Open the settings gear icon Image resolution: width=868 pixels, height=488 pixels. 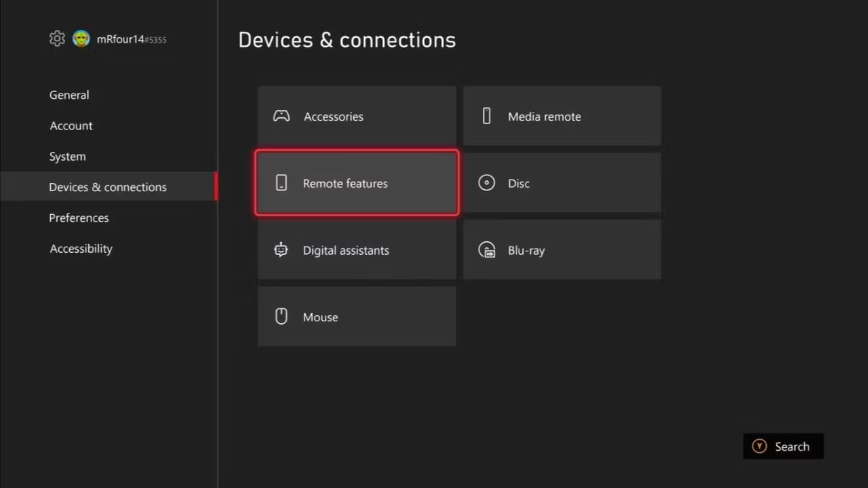pos(57,39)
